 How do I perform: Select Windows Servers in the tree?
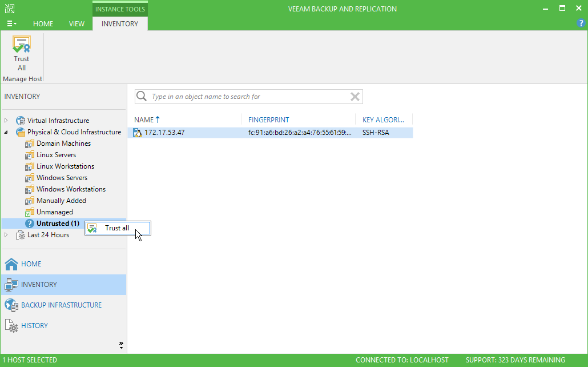tap(62, 178)
